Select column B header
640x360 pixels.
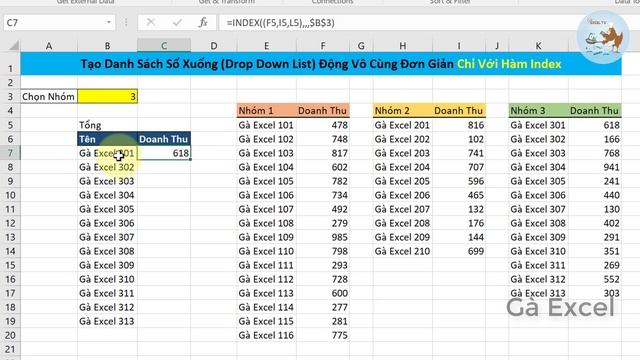[107, 46]
